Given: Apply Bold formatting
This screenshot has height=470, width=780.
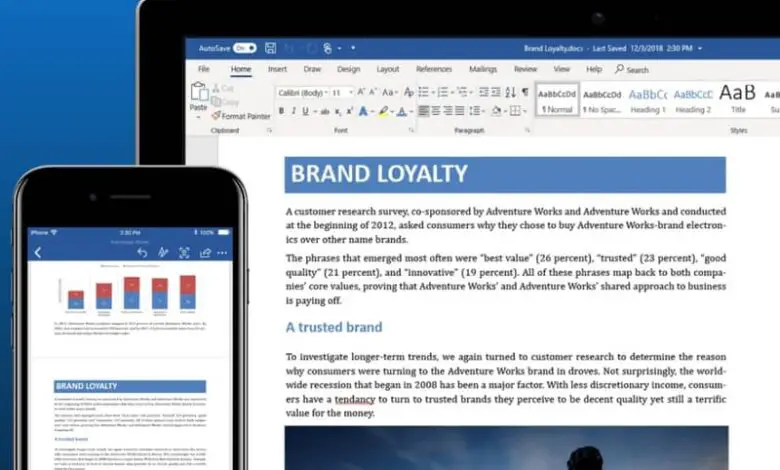Looking at the screenshot, I should coord(282,111).
